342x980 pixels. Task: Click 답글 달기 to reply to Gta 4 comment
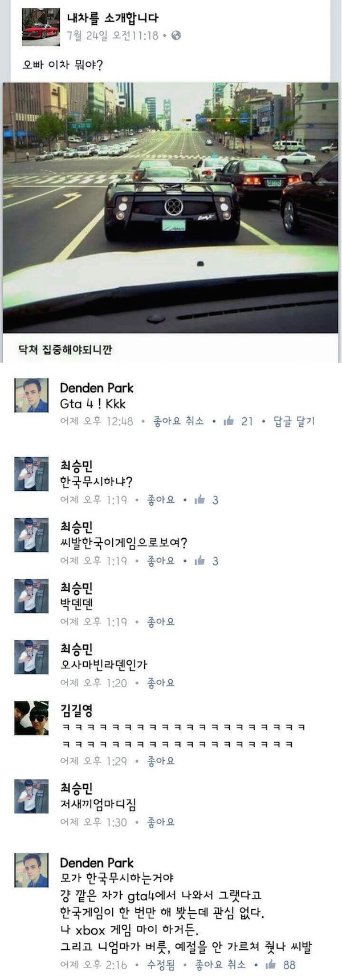(x=294, y=421)
